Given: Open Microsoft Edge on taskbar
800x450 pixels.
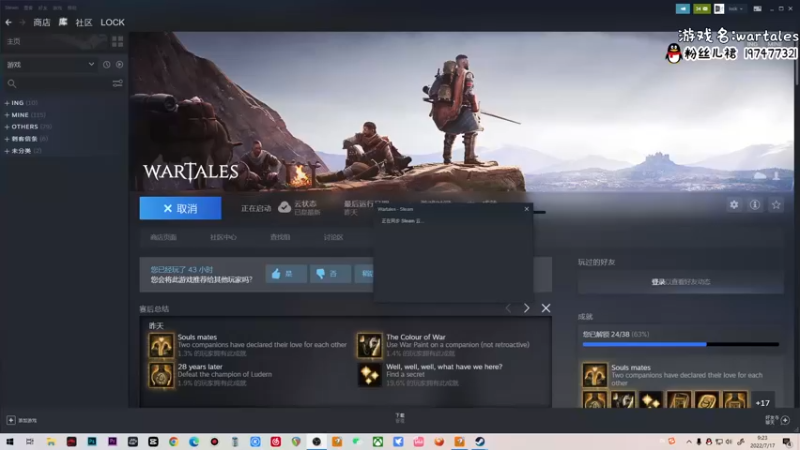Looking at the screenshot, I should coord(194,441).
